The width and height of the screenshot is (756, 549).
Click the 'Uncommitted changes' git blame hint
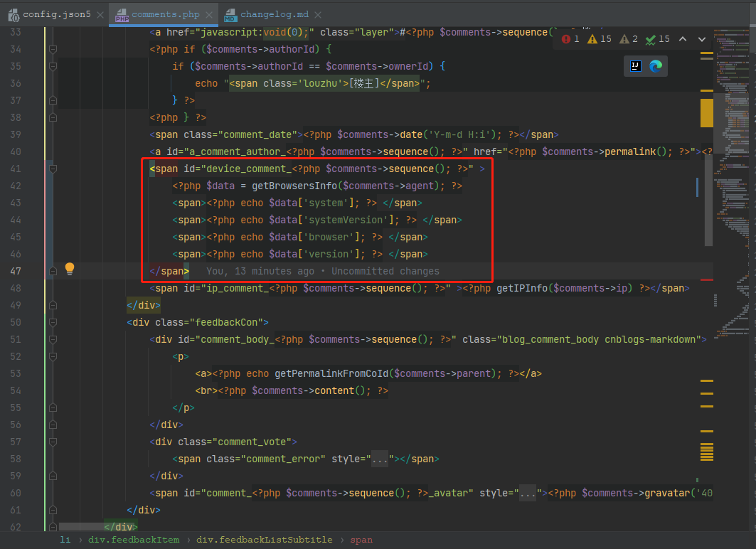385,272
